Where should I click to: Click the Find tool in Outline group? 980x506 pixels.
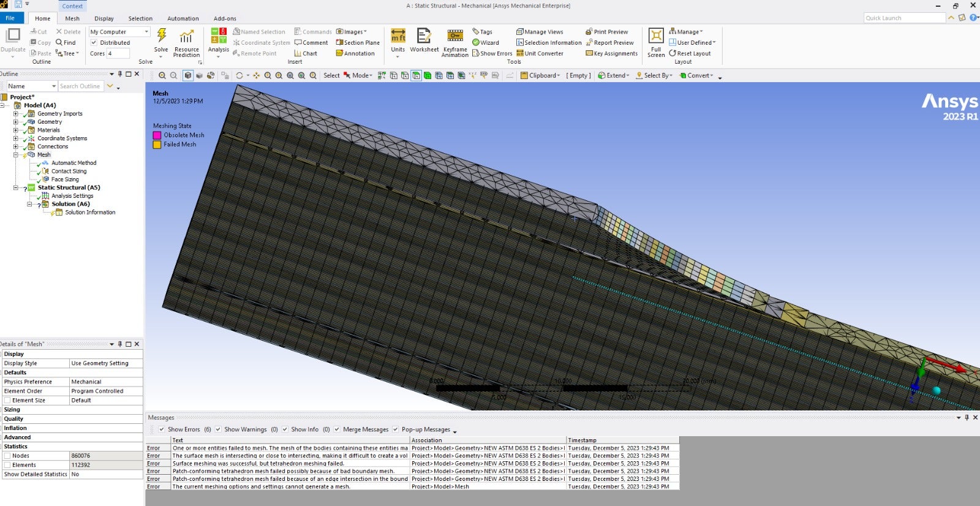point(66,42)
